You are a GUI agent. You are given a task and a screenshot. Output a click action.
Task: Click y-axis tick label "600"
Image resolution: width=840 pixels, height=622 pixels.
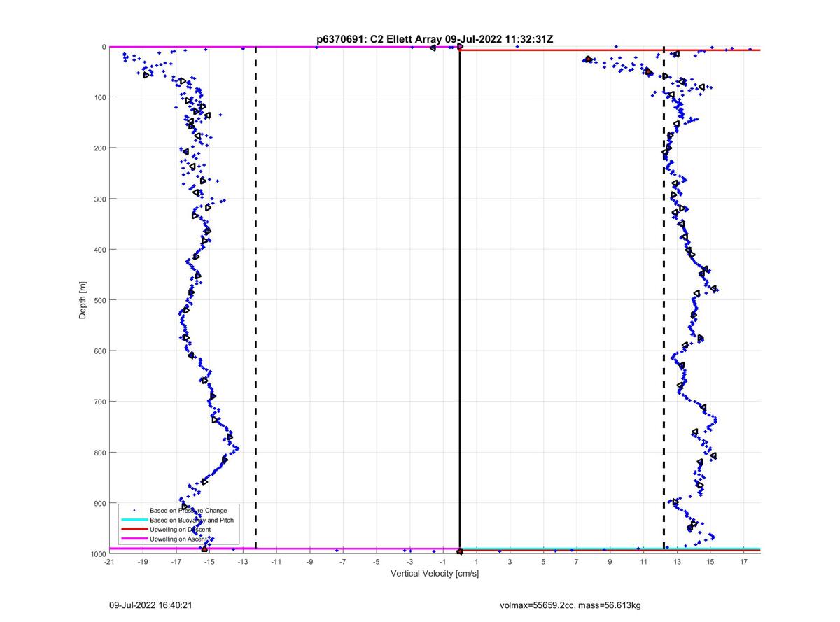[99, 351]
